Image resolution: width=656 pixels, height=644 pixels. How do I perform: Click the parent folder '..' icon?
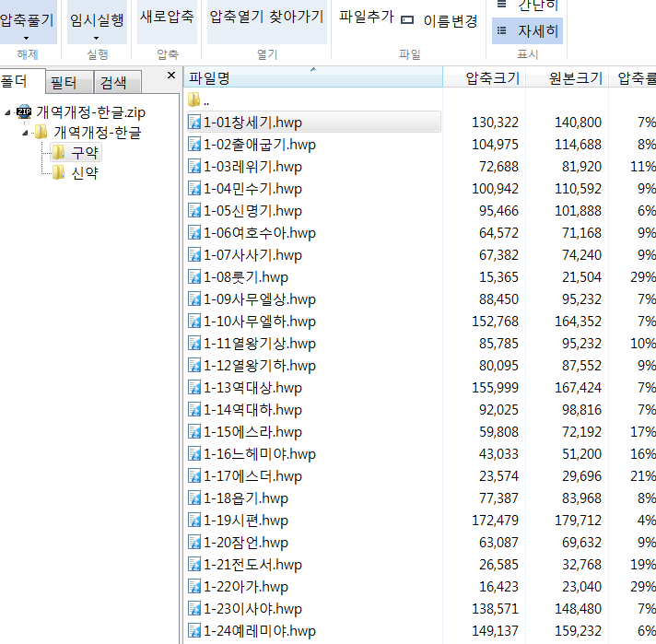(x=193, y=100)
